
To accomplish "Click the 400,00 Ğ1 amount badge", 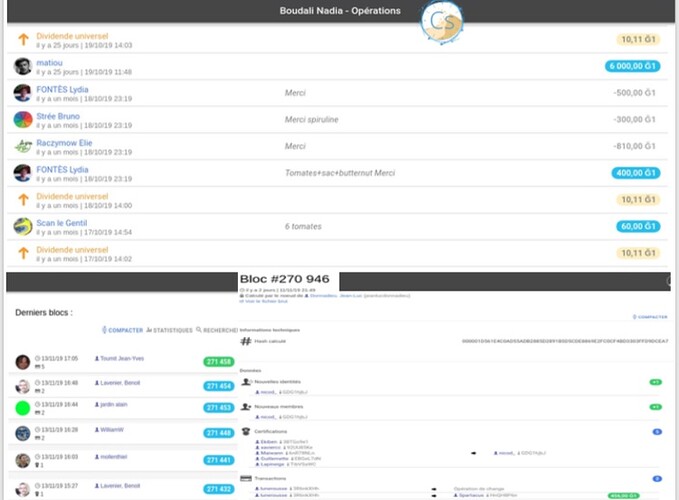I will pos(636,173).
